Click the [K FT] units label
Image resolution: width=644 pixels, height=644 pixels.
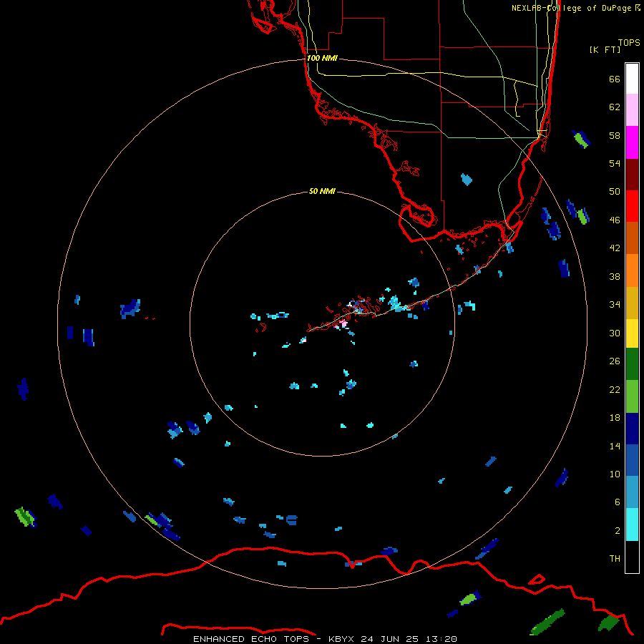click(605, 49)
